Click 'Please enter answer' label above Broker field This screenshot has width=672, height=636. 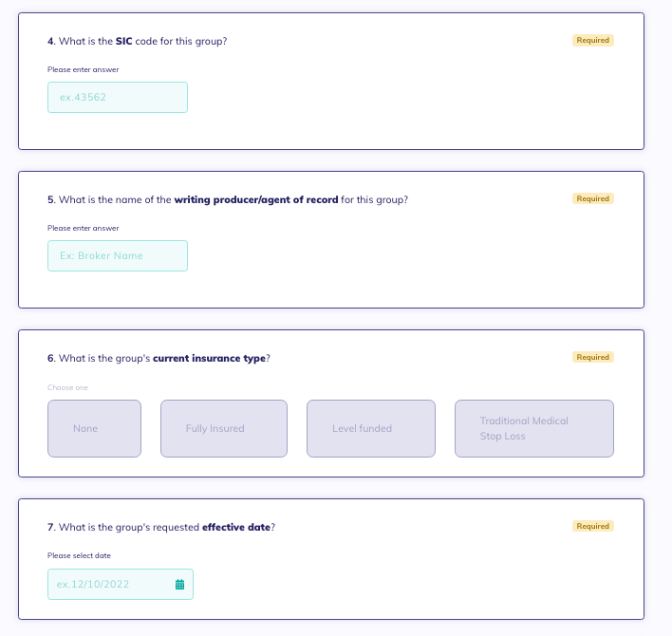click(84, 228)
